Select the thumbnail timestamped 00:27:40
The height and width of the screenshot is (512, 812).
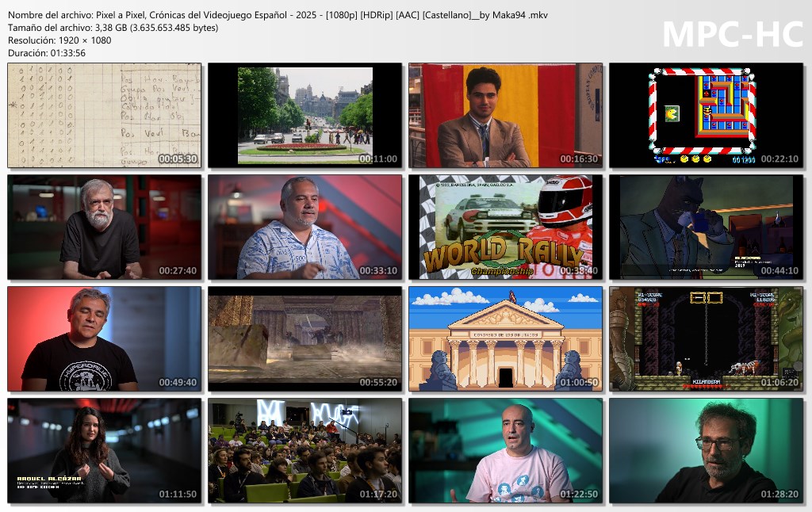[x=104, y=227]
